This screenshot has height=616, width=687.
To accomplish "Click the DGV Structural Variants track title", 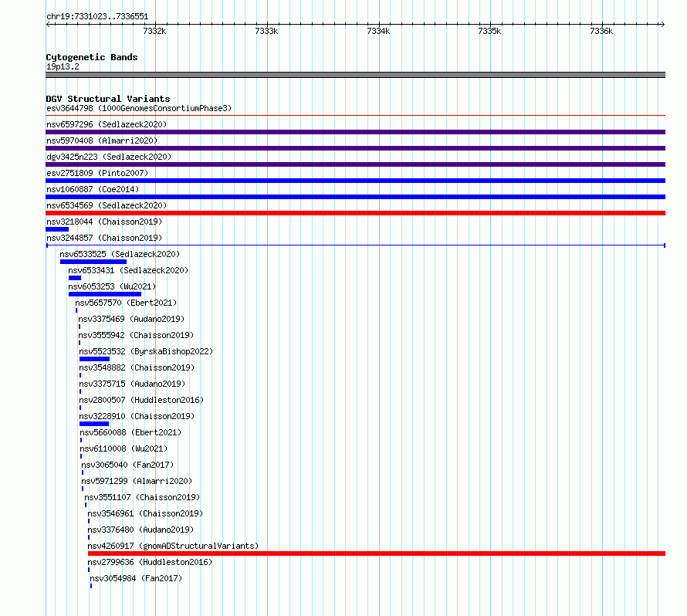I will [108, 99].
